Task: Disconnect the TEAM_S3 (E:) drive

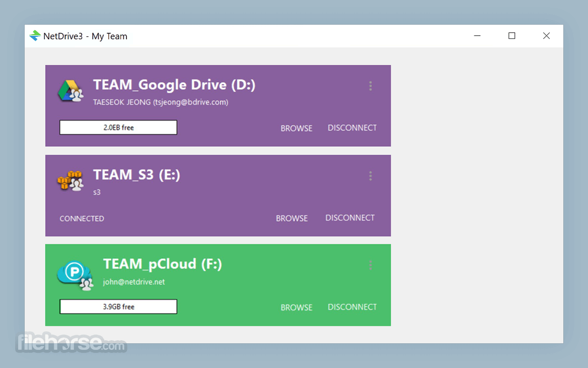Action: coord(350,218)
